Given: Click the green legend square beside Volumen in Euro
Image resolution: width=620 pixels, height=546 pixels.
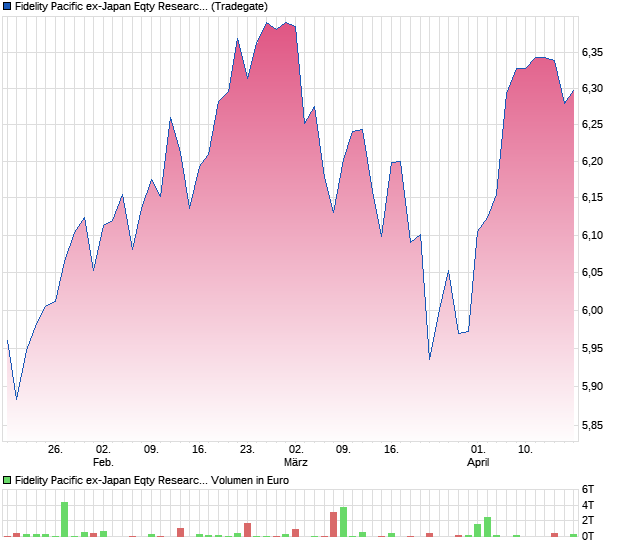Looking at the screenshot, I should (7, 480).
